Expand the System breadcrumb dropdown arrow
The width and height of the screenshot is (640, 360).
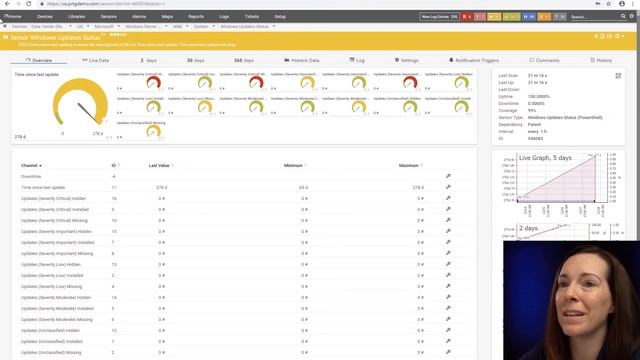pyautogui.click(x=213, y=26)
